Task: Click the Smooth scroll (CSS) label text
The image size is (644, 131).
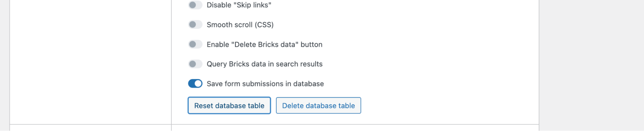Action: pos(240,25)
